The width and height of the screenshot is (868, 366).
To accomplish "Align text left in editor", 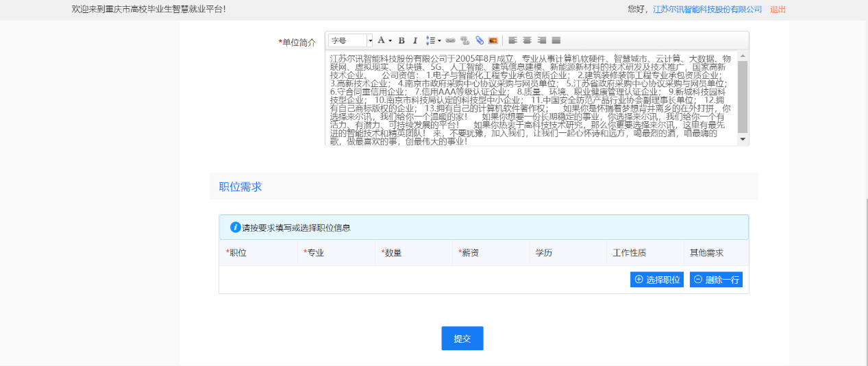I will (512, 40).
